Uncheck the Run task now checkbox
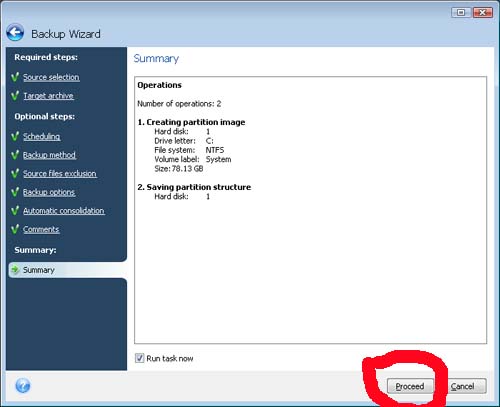The height and width of the screenshot is (407, 500). 139,358
